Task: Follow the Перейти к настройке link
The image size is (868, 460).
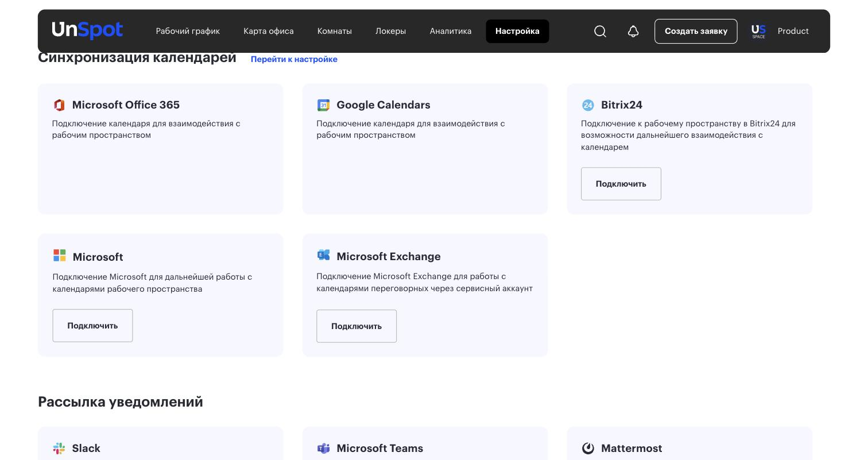Action: [x=294, y=59]
